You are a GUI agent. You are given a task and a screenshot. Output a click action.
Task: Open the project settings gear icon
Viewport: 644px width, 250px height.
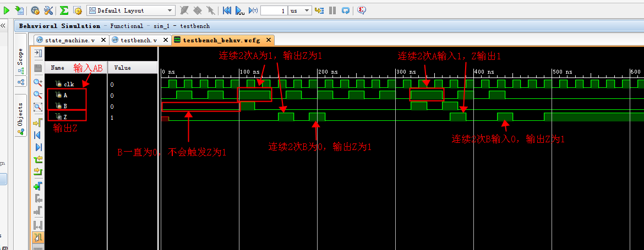coord(35,10)
